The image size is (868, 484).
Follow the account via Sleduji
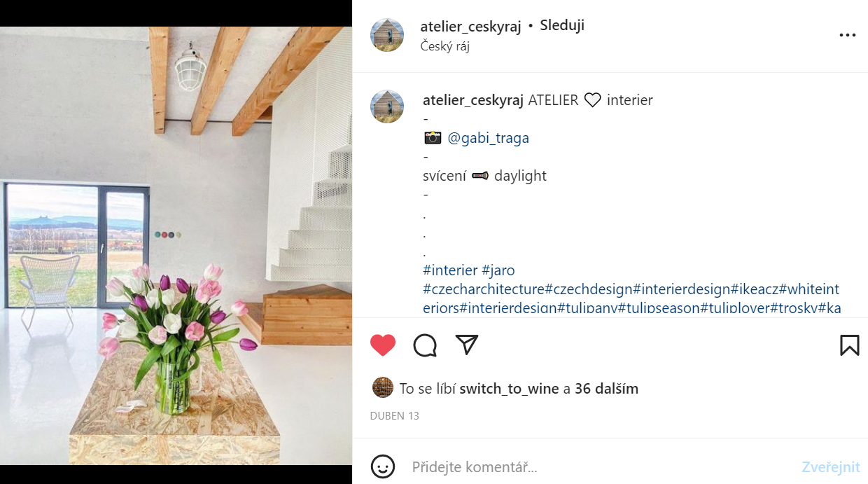[562, 25]
